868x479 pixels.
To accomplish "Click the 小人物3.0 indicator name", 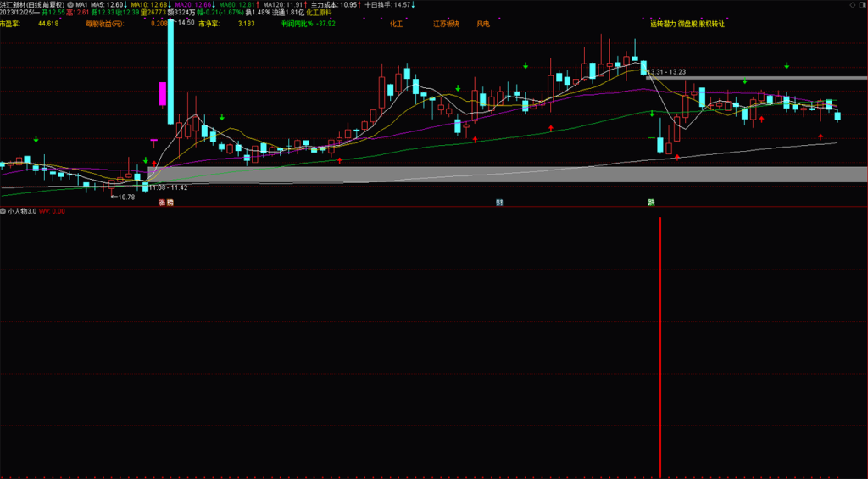I will [x=22, y=211].
